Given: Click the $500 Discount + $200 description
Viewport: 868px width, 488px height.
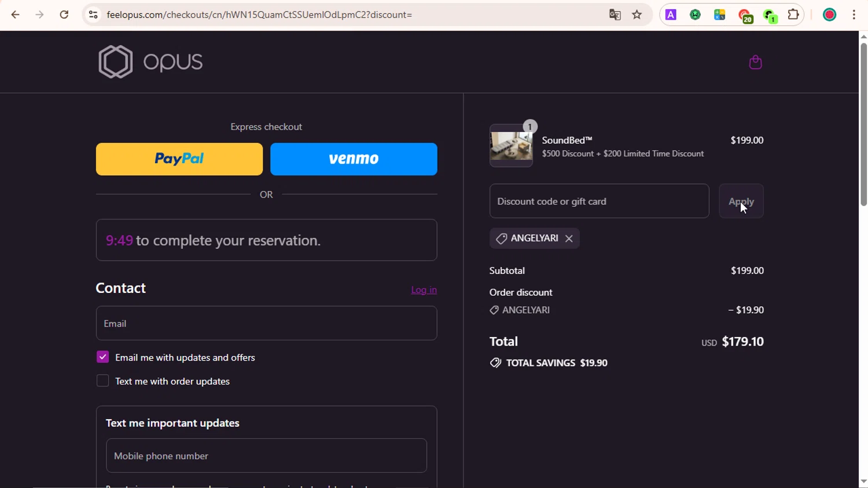Looking at the screenshot, I should click(623, 154).
